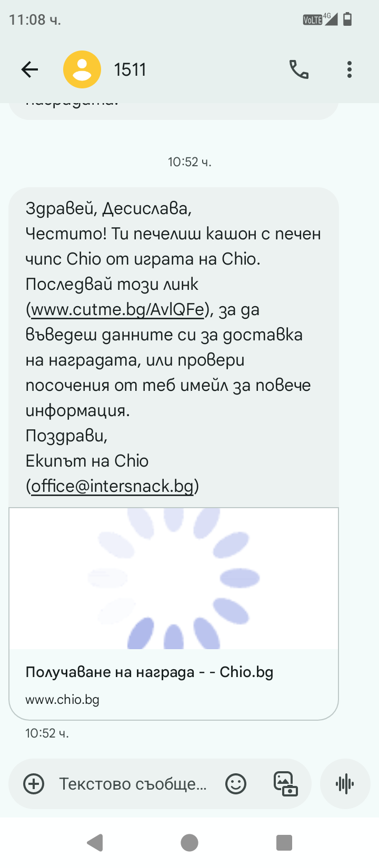
Task: Tap the Chio.bg preview title
Action: click(x=149, y=672)
